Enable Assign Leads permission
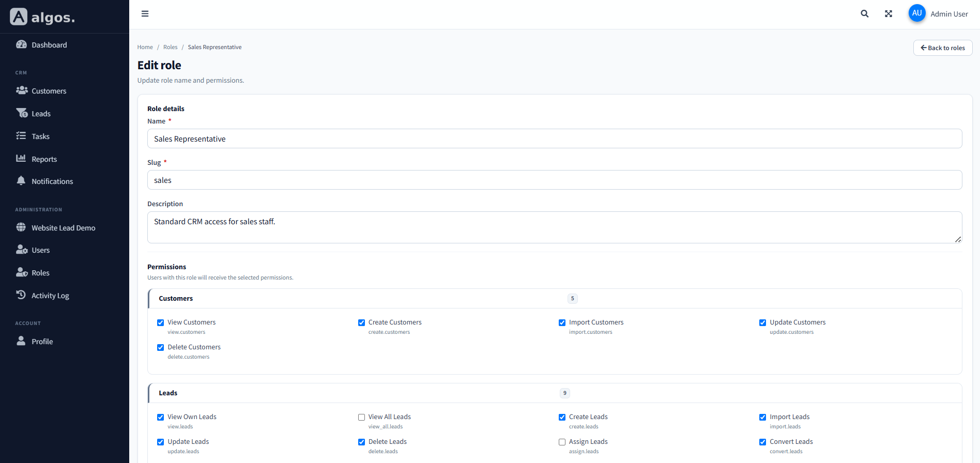Screen dimensions: 980x463 (562, 442)
